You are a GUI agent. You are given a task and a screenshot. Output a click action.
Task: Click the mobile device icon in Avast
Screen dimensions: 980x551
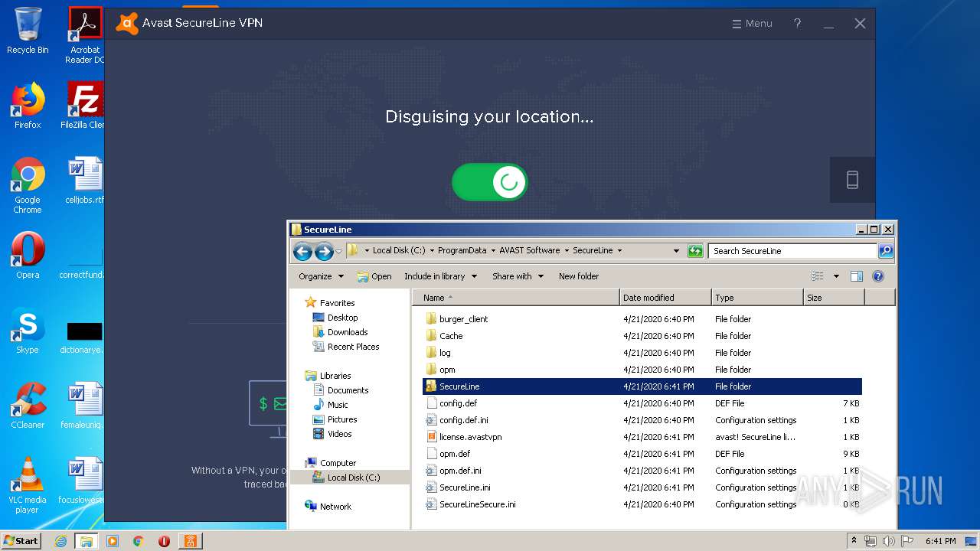coord(852,180)
